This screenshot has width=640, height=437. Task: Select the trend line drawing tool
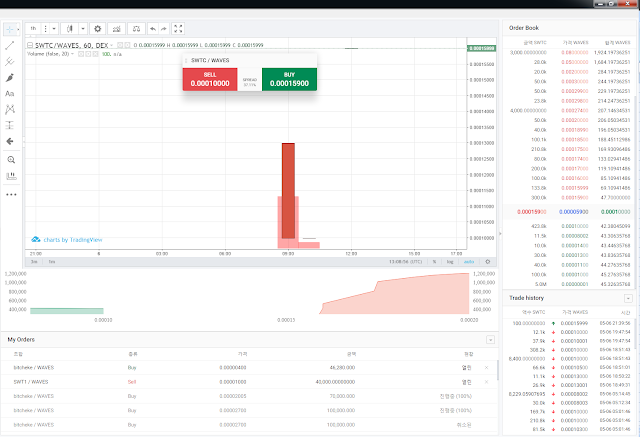click(x=10, y=45)
